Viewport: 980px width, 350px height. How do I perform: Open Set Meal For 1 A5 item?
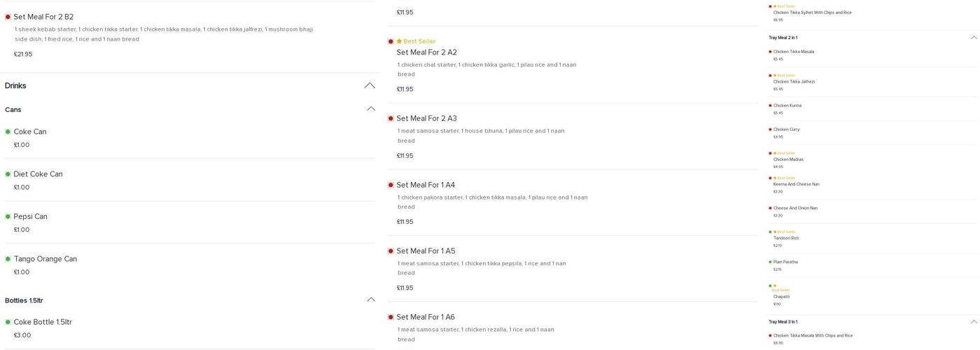tap(426, 251)
